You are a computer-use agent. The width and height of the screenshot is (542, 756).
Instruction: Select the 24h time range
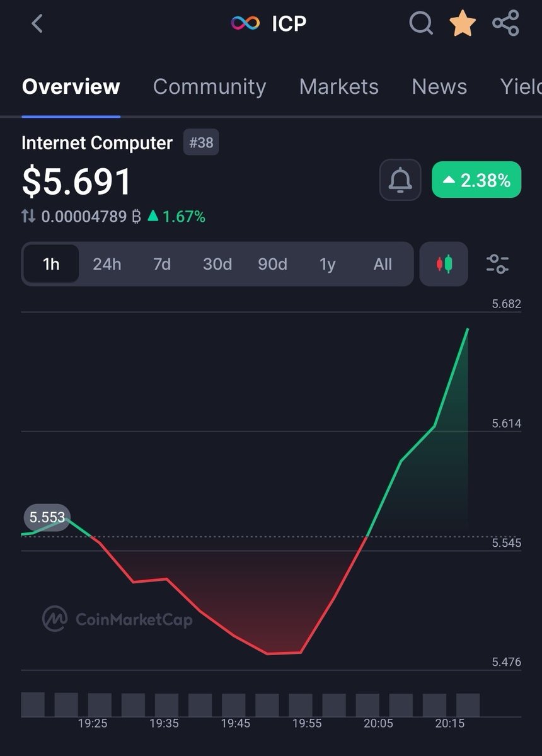click(107, 264)
